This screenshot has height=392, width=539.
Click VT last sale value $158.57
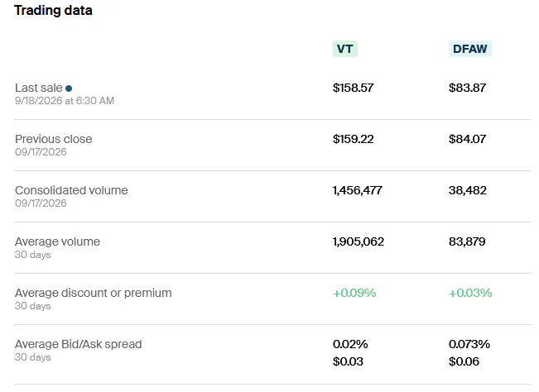coord(353,88)
